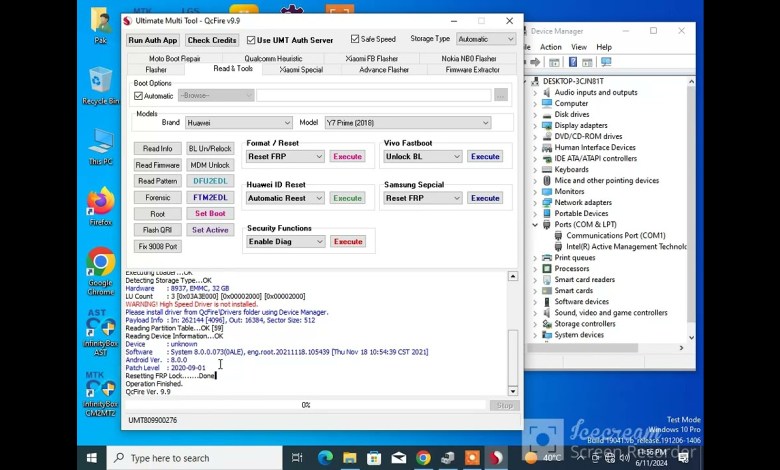Open the This PC desktop icon
The width and height of the screenshot is (780, 470).
100,147
